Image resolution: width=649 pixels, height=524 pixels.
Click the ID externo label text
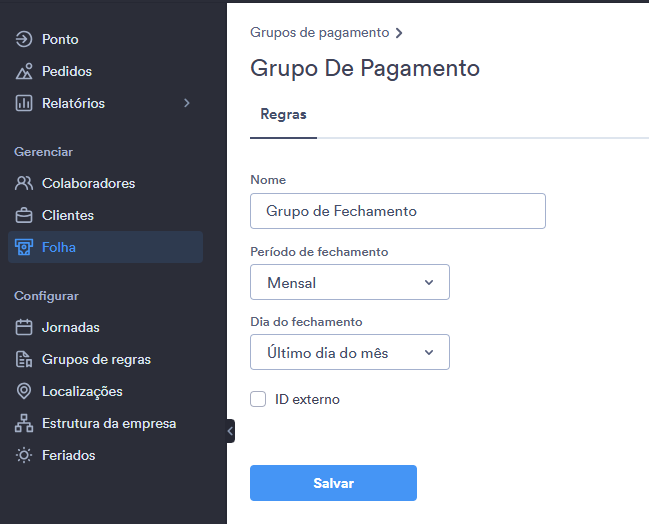(x=307, y=399)
